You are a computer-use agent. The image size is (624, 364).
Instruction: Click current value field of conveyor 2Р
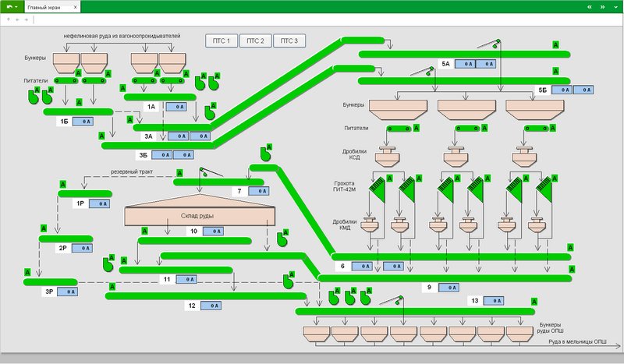click(83, 248)
